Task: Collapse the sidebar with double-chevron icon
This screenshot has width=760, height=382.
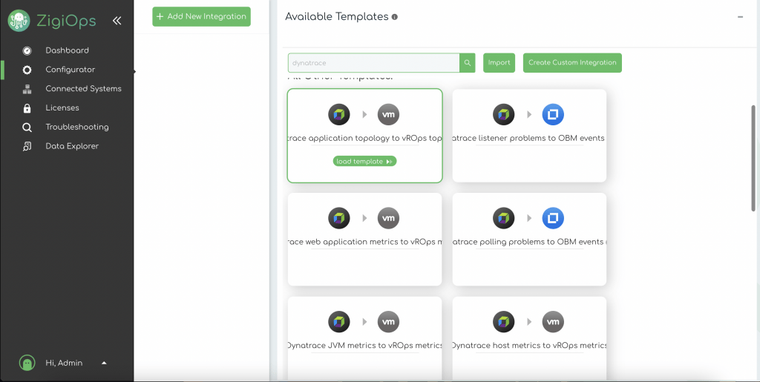Action: coord(117,20)
